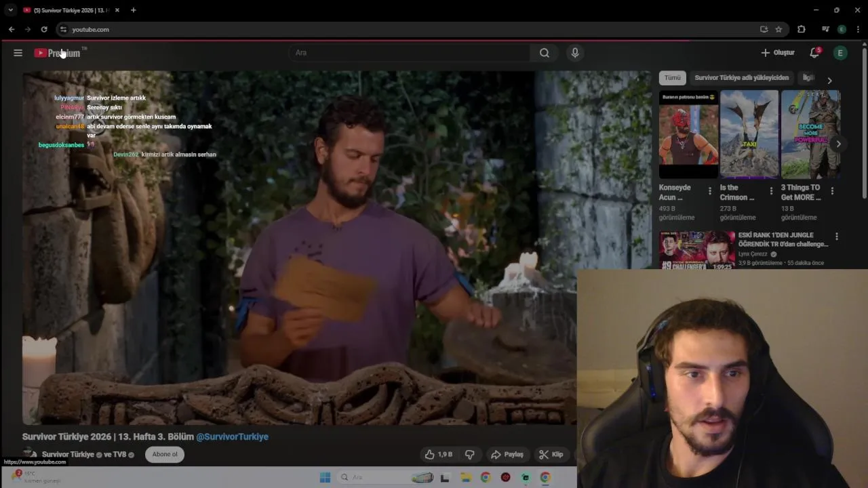The image size is (868, 488).
Task: Open 3 Things TO Get MORE thumbnail
Action: pyautogui.click(x=810, y=134)
